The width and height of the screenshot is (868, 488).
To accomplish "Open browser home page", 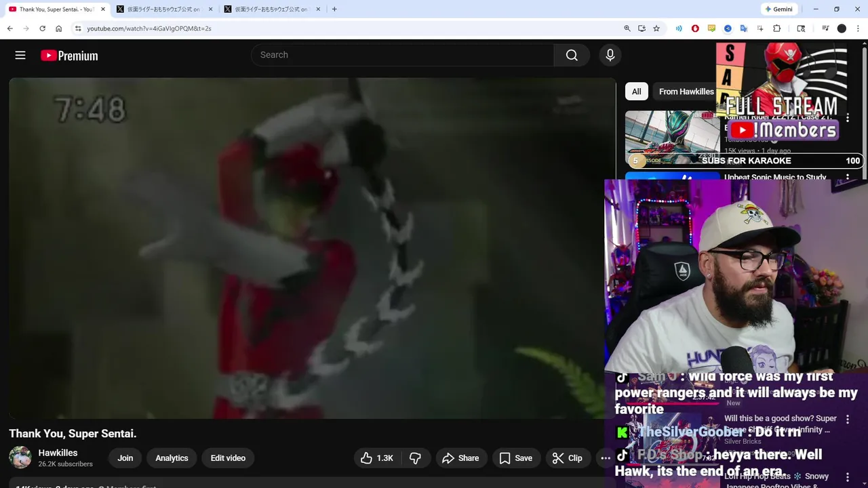I will (59, 28).
